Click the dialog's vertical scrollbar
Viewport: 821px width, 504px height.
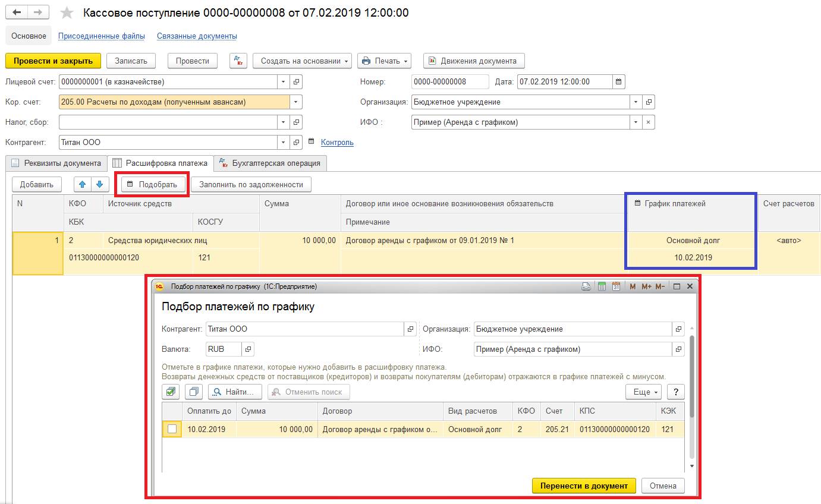pos(691,396)
